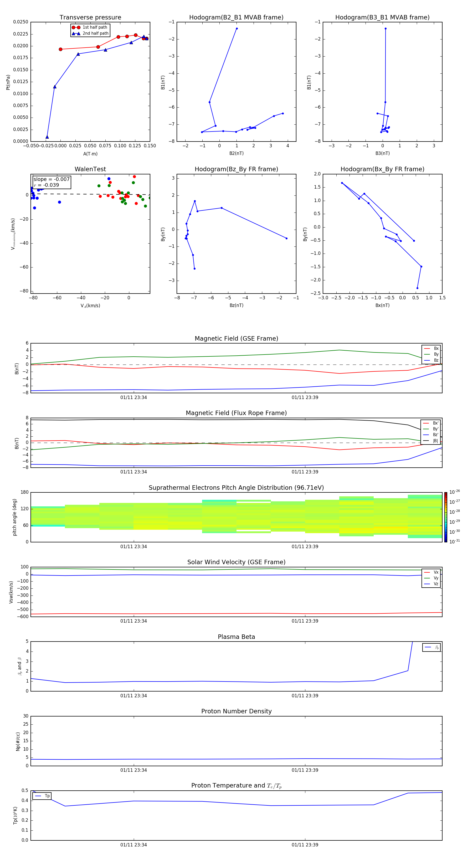Viewport: 473px width, 868px height.
Task: Click the 'By' entry in GSE legend
Action: pyautogui.click(x=431, y=355)
